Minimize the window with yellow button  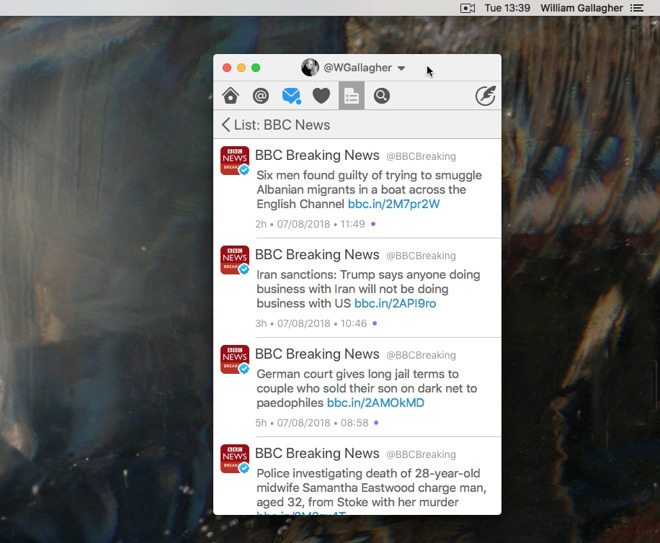tap(241, 68)
